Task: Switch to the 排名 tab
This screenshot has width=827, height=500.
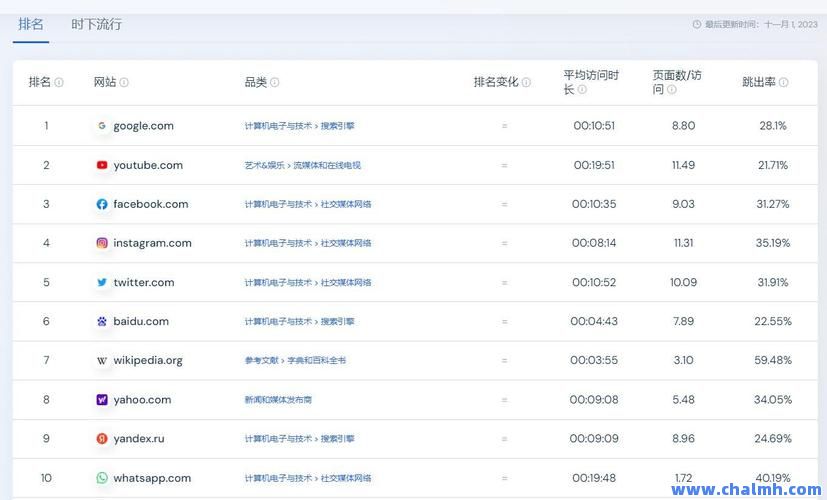Action: pos(31,24)
